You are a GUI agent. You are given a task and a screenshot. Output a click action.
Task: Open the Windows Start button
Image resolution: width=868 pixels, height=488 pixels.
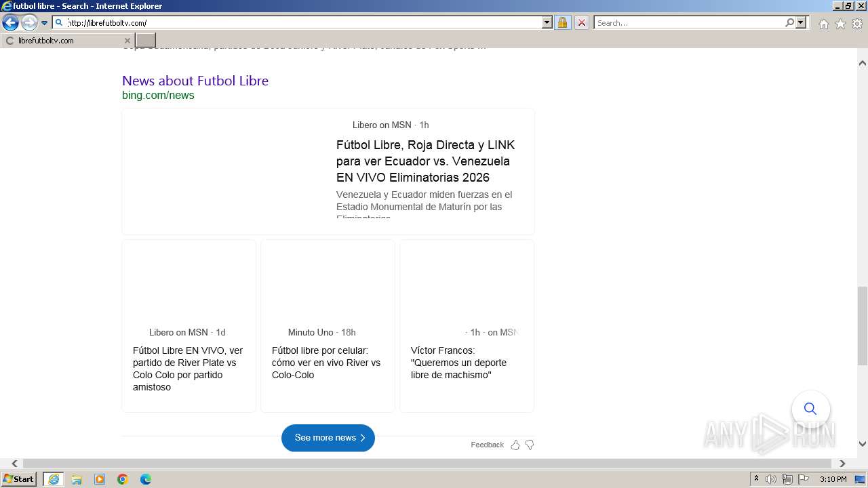(x=19, y=479)
